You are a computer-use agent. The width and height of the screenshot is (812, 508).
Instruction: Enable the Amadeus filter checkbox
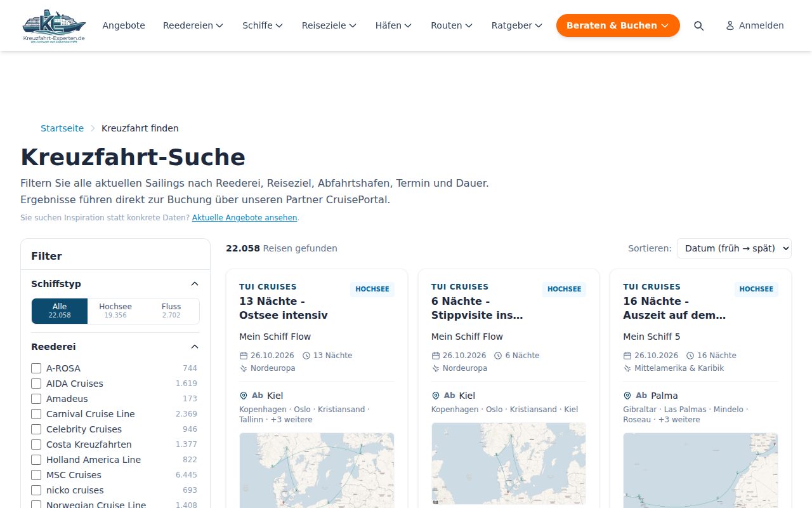tap(36, 399)
